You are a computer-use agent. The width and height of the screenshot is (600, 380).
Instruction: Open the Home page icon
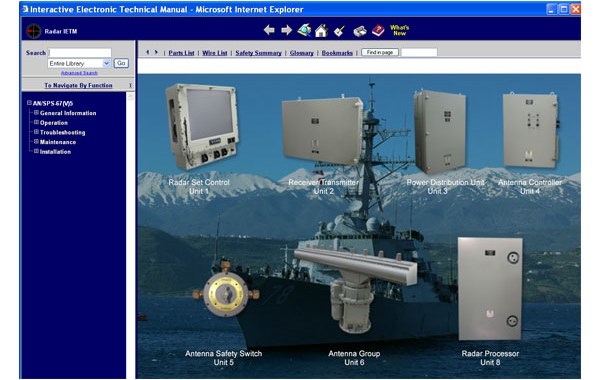click(x=321, y=30)
